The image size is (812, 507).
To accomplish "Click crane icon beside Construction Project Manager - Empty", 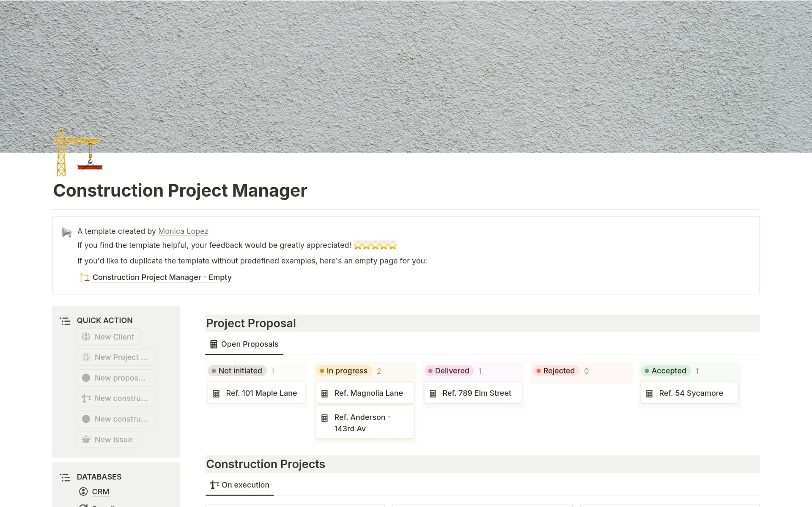I will (85, 278).
